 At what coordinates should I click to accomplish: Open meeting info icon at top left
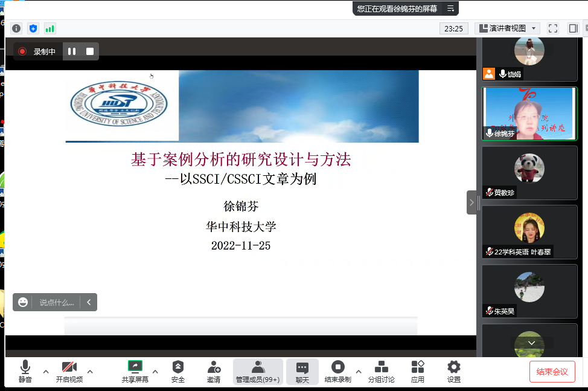click(x=16, y=28)
